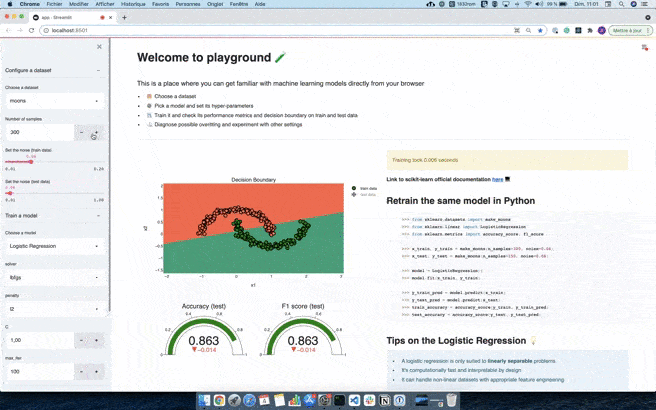Open the 'Choose a dataset' dropdown showing moons
This screenshot has height=410, width=656.
coord(54,101)
